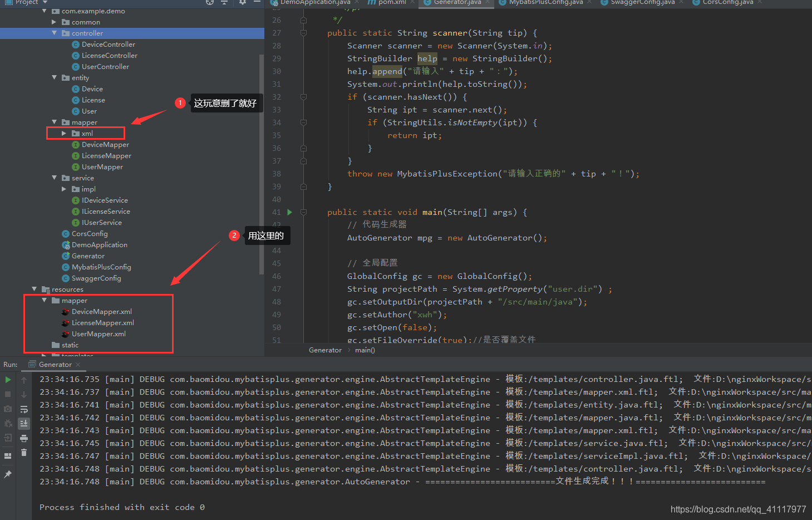This screenshot has height=520, width=812.
Task: Click the Project panel vertical scrollbar
Action: pyautogui.click(x=262, y=164)
